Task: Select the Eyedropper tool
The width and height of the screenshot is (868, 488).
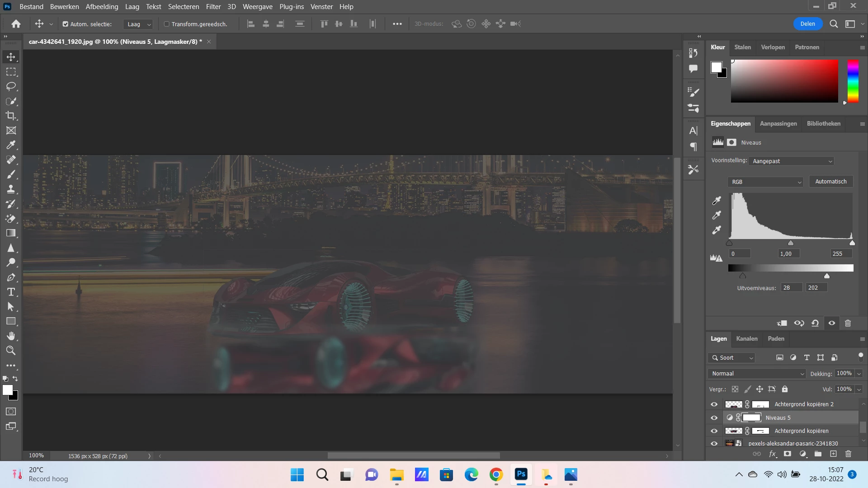Action: pyautogui.click(x=11, y=145)
